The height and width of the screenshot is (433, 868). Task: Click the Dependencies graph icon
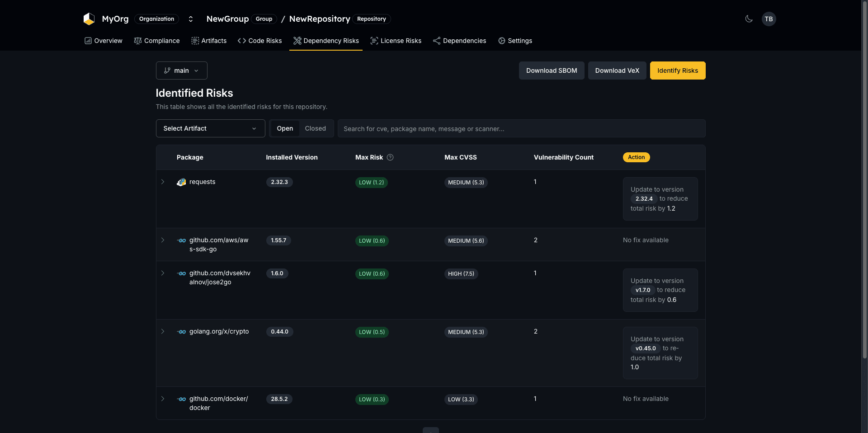pyautogui.click(x=436, y=41)
